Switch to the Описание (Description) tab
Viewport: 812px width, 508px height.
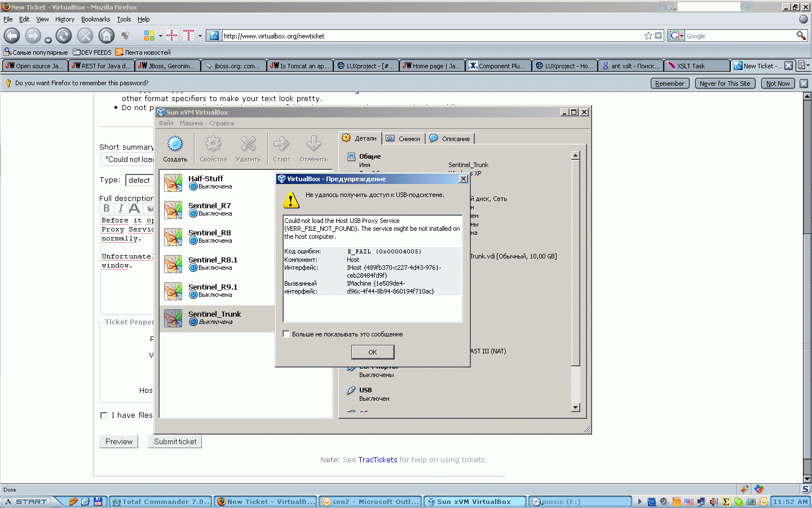[x=450, y=138]
